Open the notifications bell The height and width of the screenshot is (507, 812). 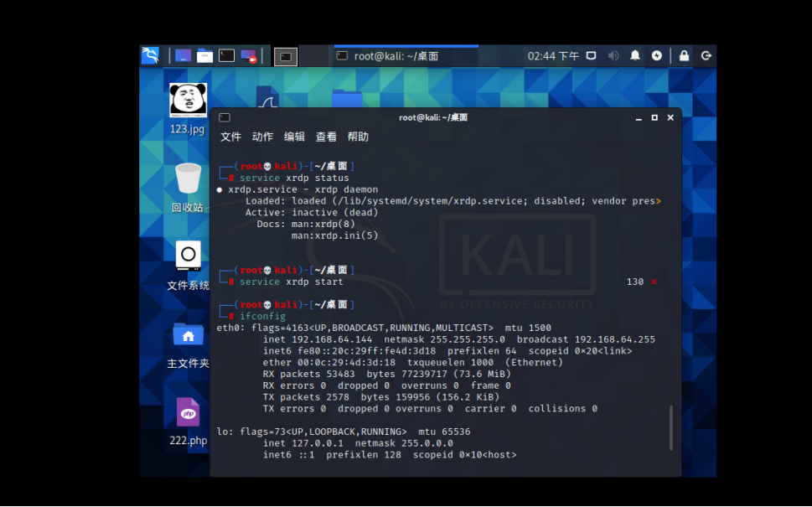coord(635,55)
